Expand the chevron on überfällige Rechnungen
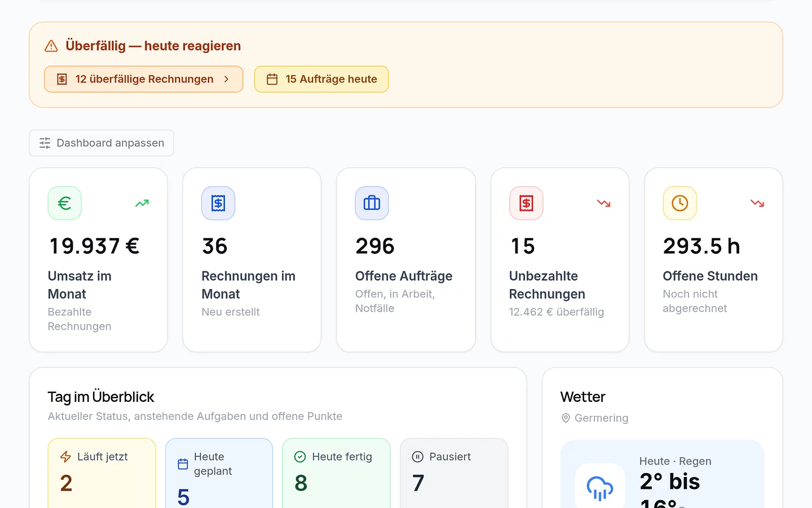Image resolution: width=812 pixels, height=508 pixels. (226, 79)
